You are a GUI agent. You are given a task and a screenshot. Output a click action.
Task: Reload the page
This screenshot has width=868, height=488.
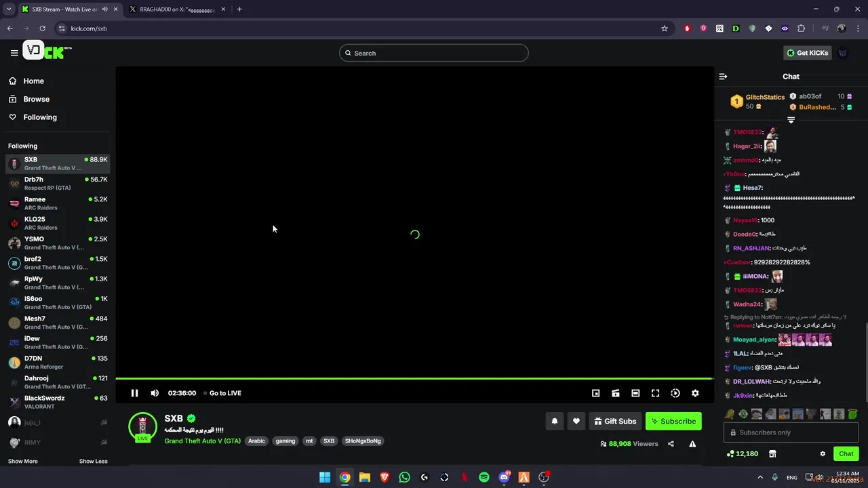42,28
